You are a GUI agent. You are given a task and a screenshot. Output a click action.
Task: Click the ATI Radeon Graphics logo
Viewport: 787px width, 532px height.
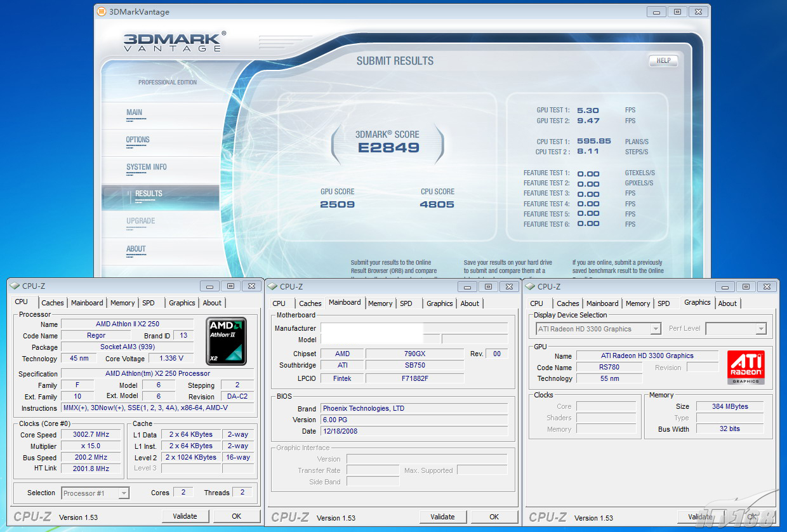(x=746, y=367)
